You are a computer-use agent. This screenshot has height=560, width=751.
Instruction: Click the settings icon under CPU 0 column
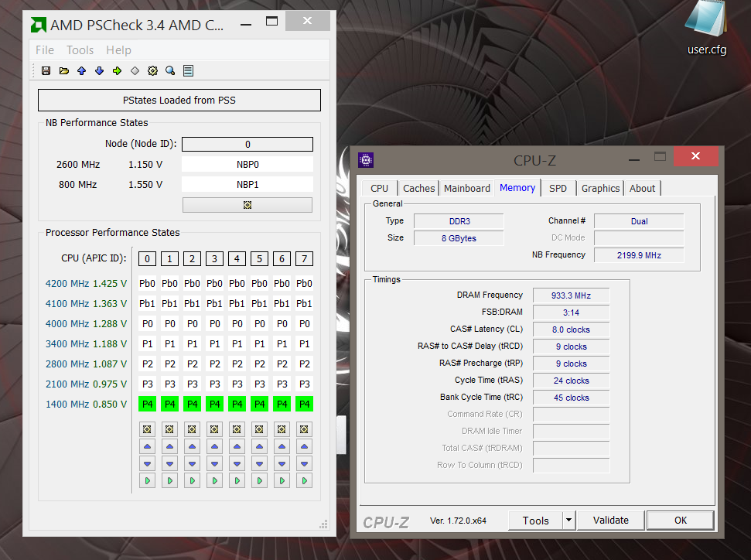click(x=147, y=429)
